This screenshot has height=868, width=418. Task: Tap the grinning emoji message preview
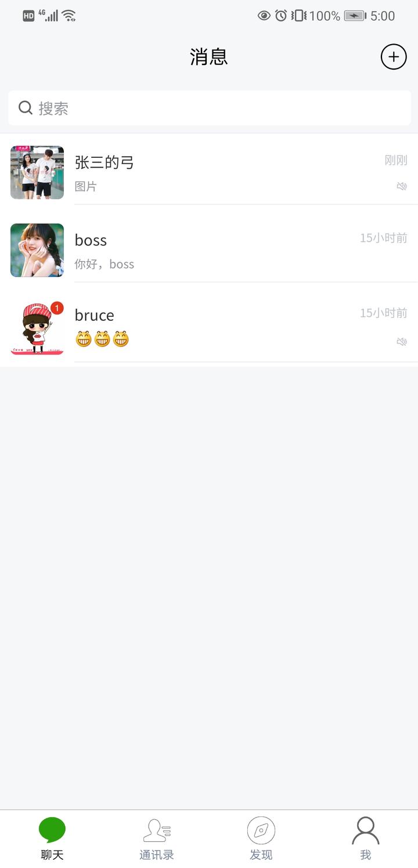tap(102, 339)
